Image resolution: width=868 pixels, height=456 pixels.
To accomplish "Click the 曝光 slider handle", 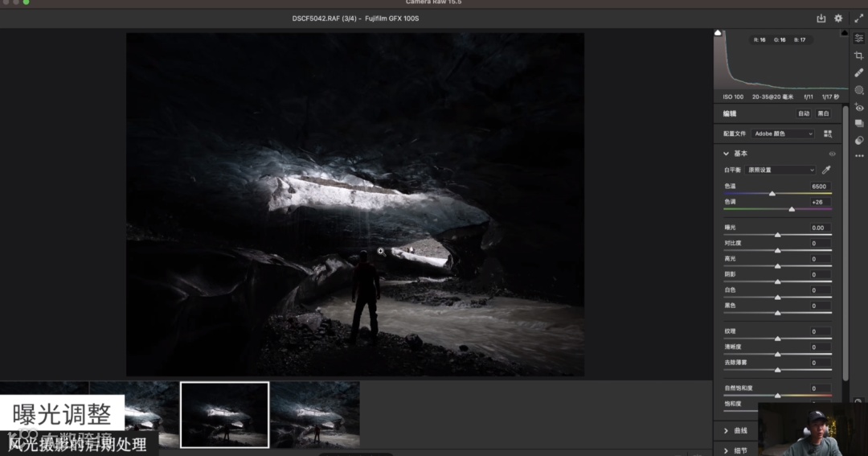I will (777, 235).
